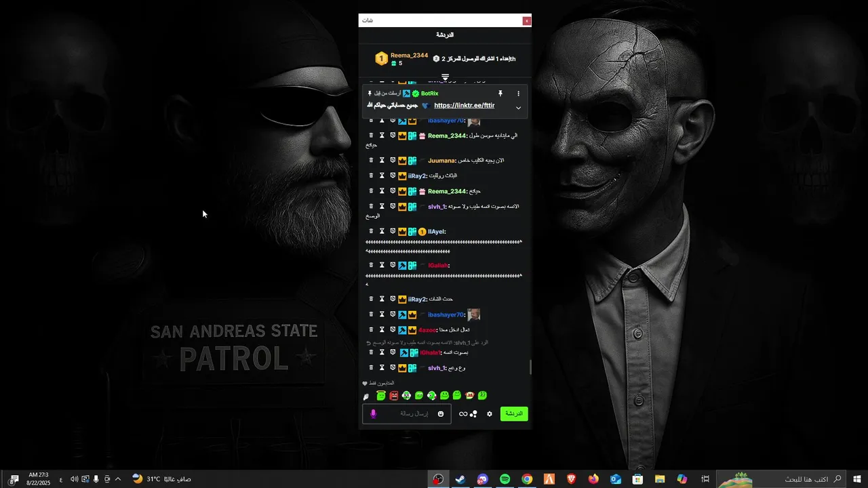Delete IGallah's message with trash icon
This screenshot has height=488, width=868.
click(x=371, y=265)
